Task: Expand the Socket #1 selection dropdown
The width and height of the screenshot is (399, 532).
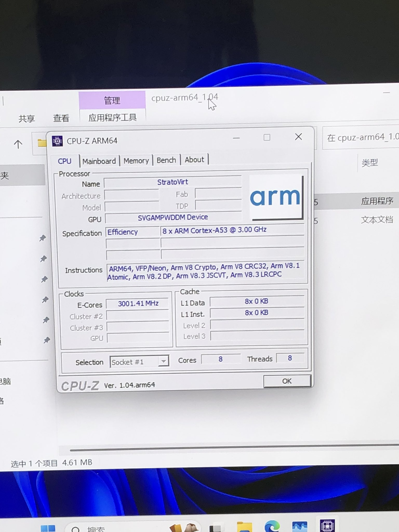Action: [163, 361]
